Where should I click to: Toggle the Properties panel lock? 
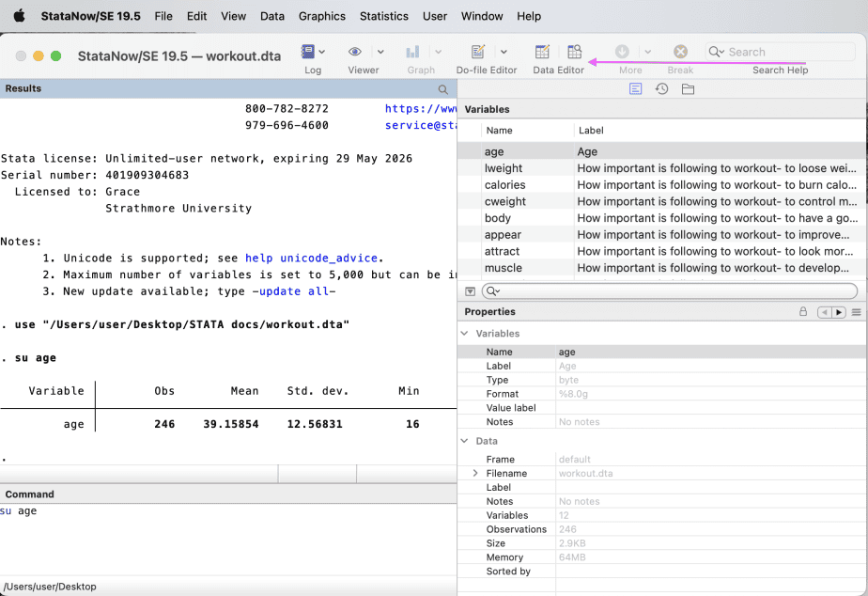pos(802,311)
